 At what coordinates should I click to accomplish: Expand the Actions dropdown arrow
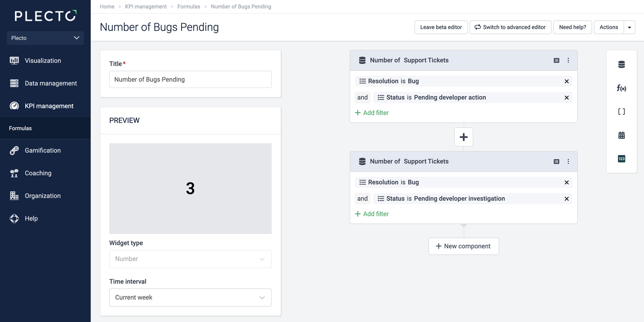pos(629,27)
